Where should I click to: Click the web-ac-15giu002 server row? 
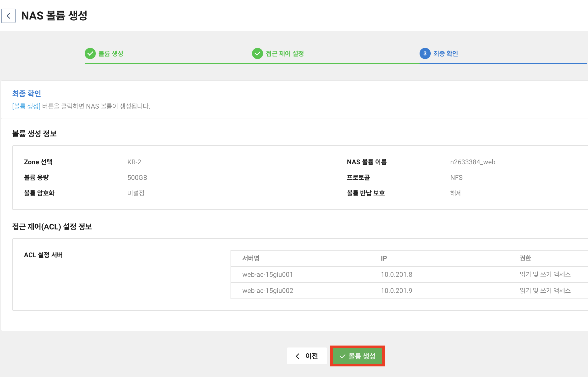(268, 291)
